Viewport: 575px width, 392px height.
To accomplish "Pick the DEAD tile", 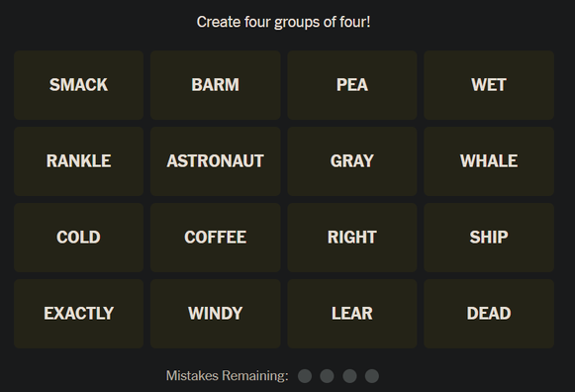I will click(x=489, y=314).
